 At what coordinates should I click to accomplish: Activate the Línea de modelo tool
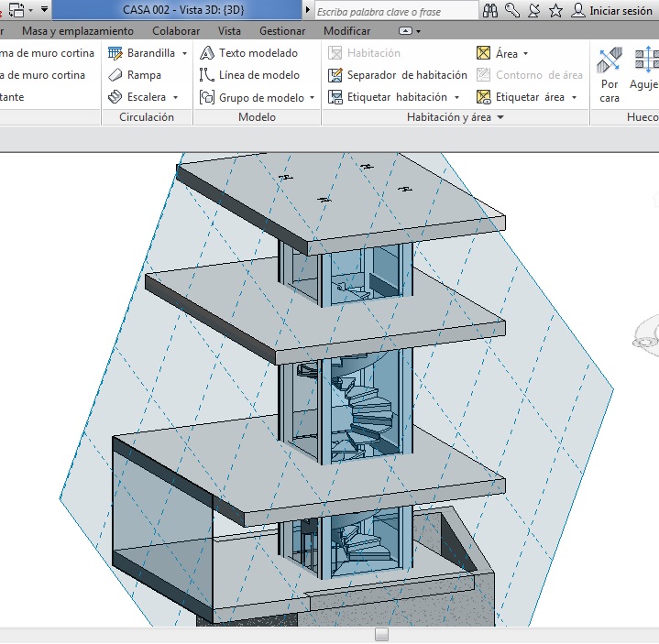(x=249, y=75)
